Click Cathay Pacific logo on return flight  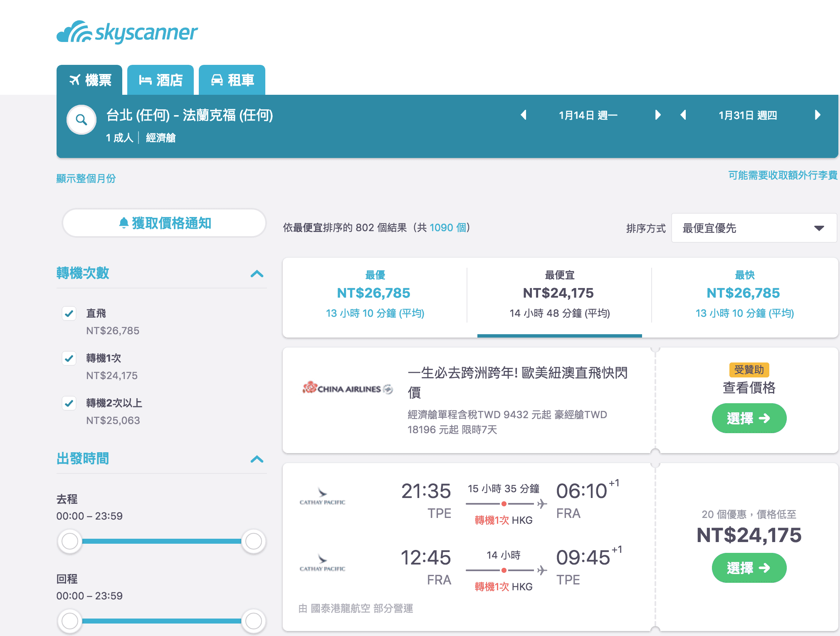pyautogui.click(x=323, y=563)
